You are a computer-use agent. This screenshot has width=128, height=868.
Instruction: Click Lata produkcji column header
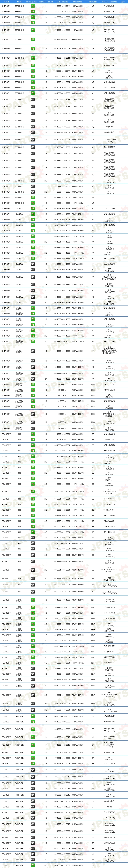[x=62, y=2]
